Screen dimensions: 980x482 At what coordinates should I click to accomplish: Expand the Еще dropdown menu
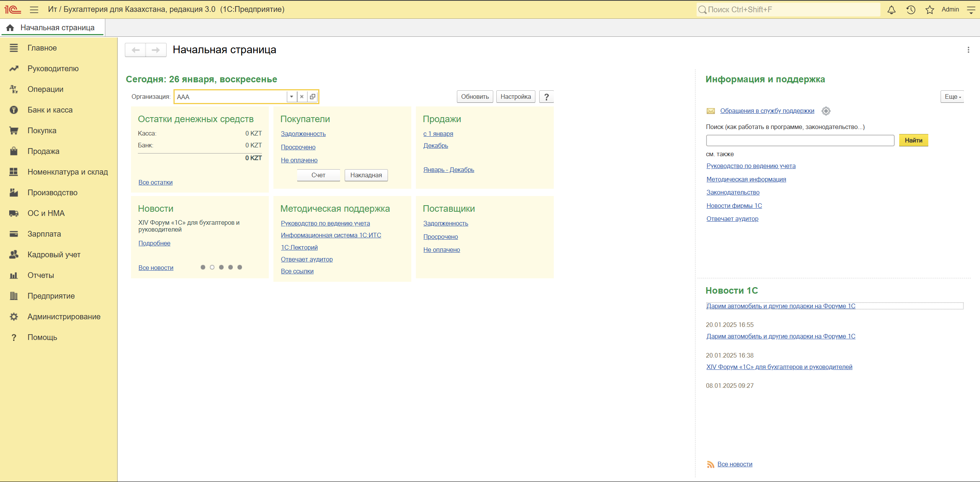tap(952, 97)
